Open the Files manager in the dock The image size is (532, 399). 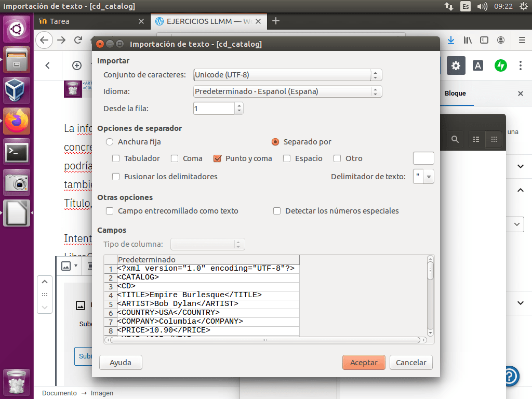[17, 60]
